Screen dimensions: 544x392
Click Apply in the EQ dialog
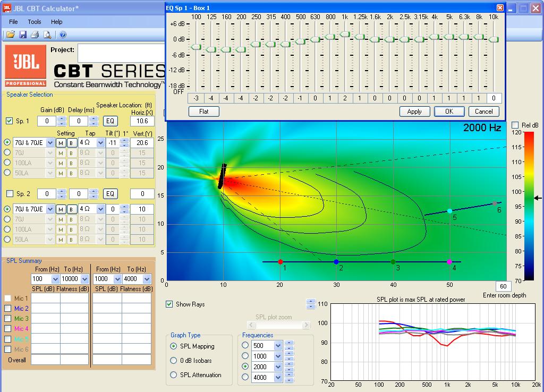[x=414, y=112]
